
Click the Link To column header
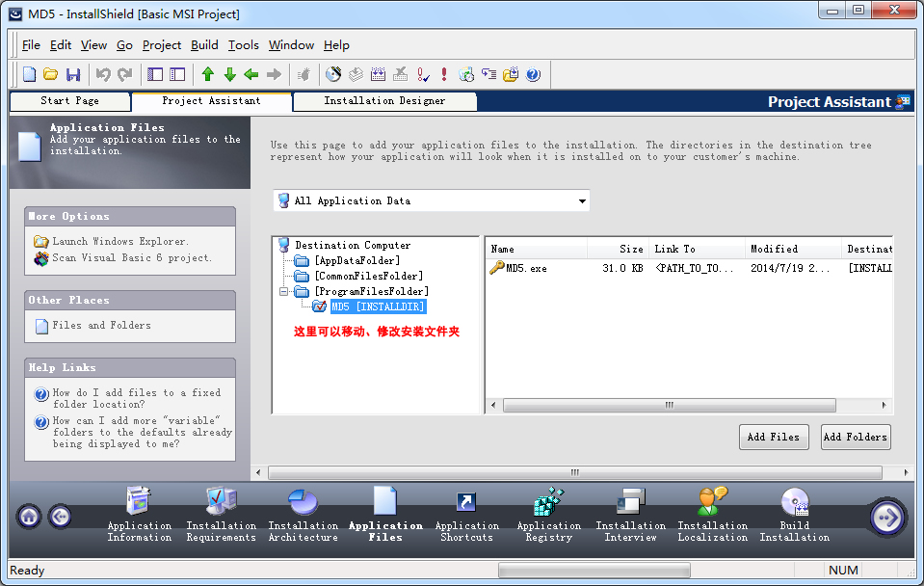point(697,250)
